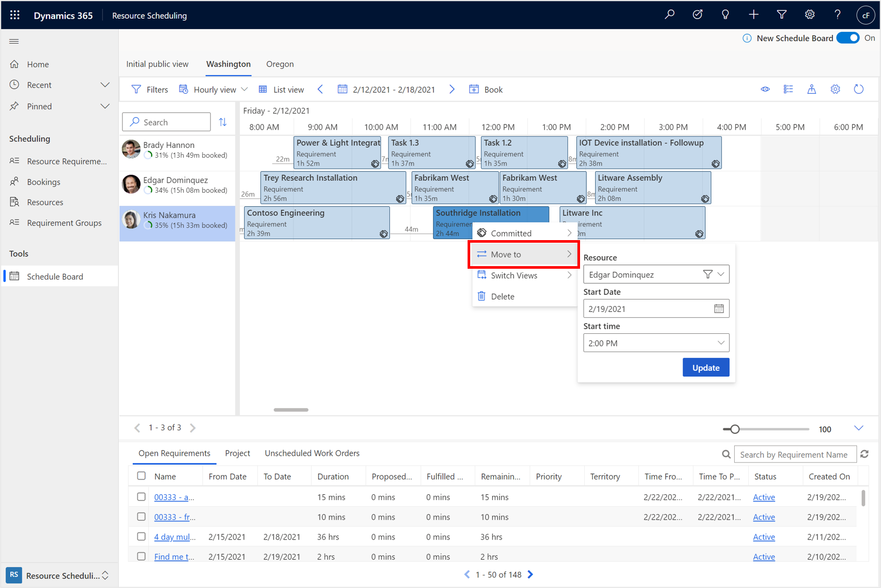Open the calendar icon in Start Date field
881x588 pixels.
pos(719,309)
